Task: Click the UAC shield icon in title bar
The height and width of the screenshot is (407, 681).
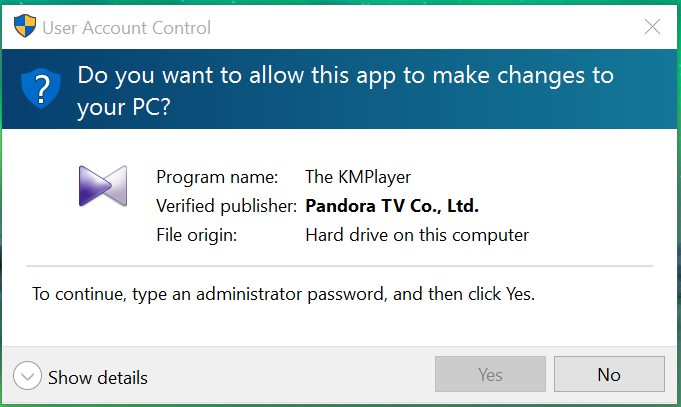Action: [25, 26]
